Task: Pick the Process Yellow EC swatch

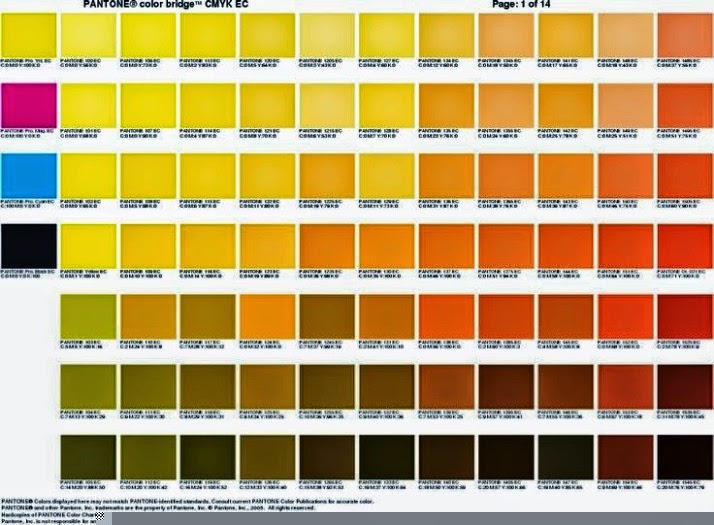Action: [x=29, y=35]
